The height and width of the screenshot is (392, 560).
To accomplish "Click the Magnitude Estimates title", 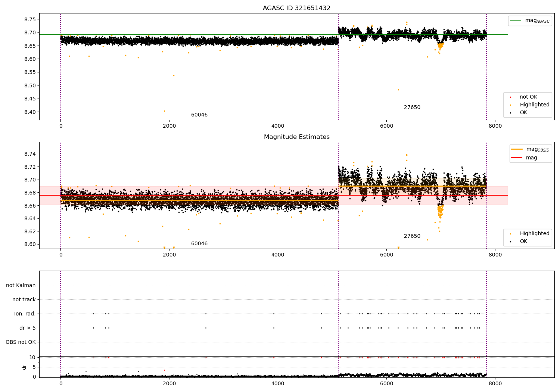I will point(296,137).
